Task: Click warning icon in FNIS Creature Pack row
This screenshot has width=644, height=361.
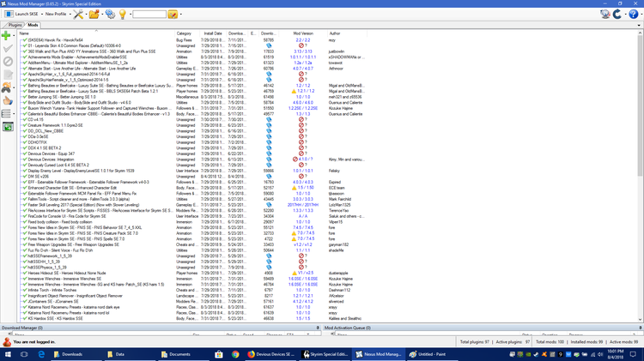Action: 294,233
